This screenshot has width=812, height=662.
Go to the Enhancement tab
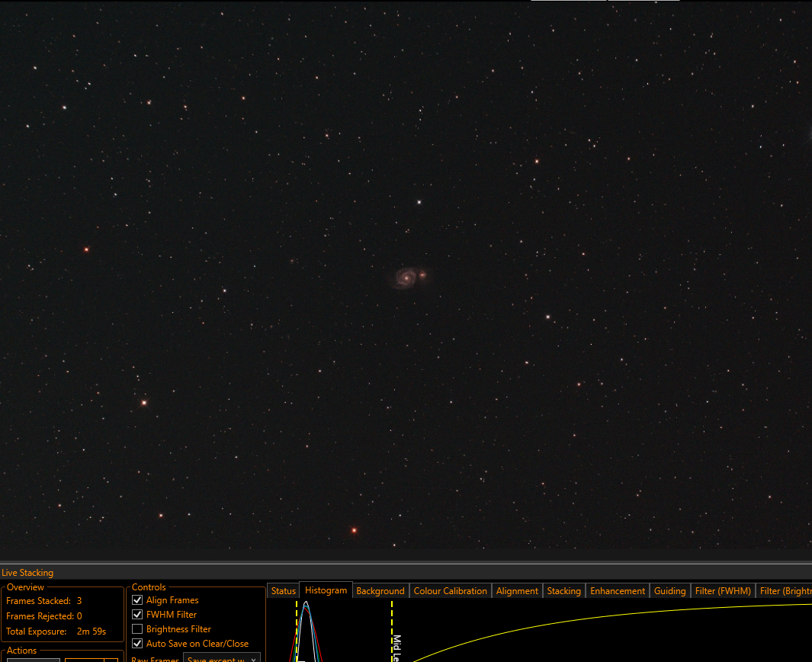point(618,590)
